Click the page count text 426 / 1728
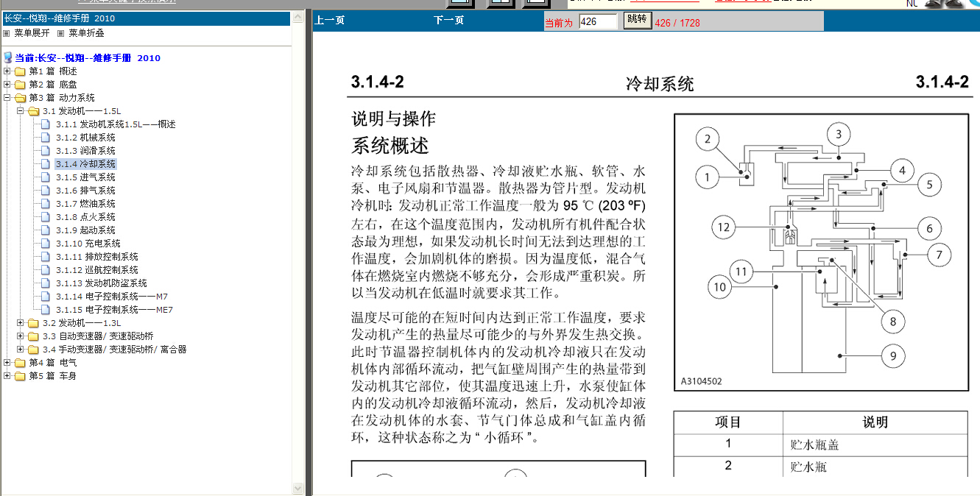Screen dimensions: 980x496 tap(677, 23)
